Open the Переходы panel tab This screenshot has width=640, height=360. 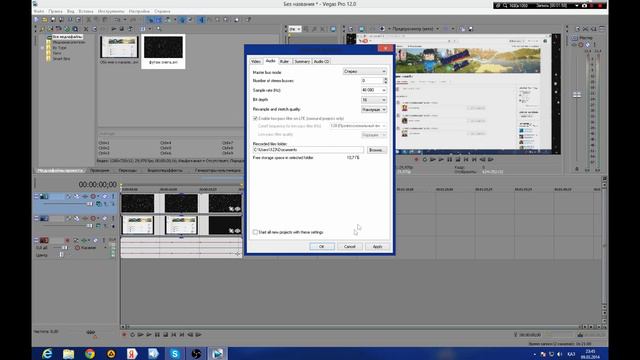pyautogui.click(x=128, y=171)
